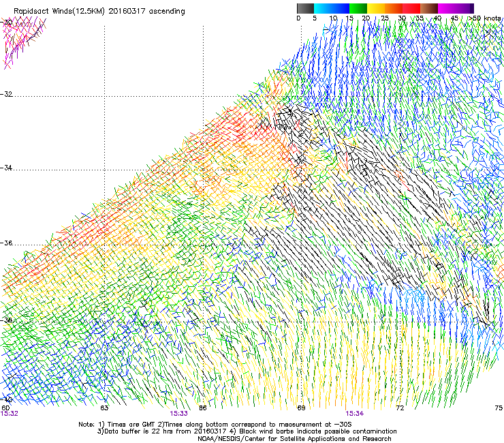504x443 pixels.
Task: Click the 15:33 time stamp
Action: point(178,414)
